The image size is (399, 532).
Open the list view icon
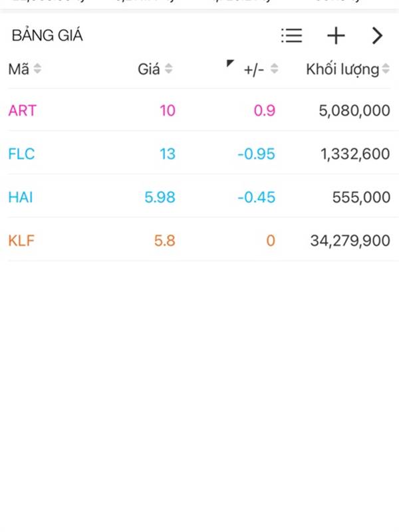tap(291, 36)
